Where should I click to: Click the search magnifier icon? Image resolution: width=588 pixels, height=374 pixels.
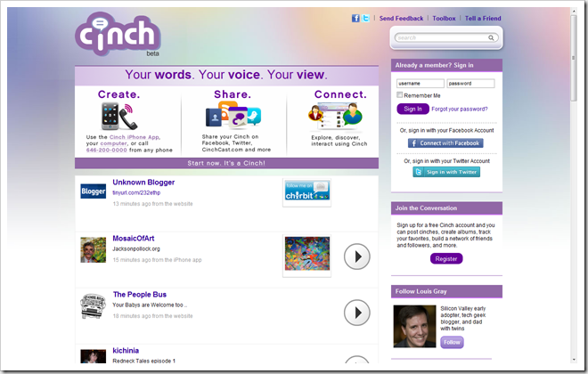pos(492,38)
